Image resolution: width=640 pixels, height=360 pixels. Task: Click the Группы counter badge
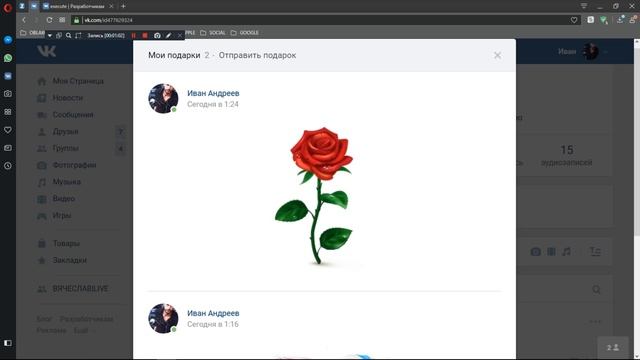point(120,148)
